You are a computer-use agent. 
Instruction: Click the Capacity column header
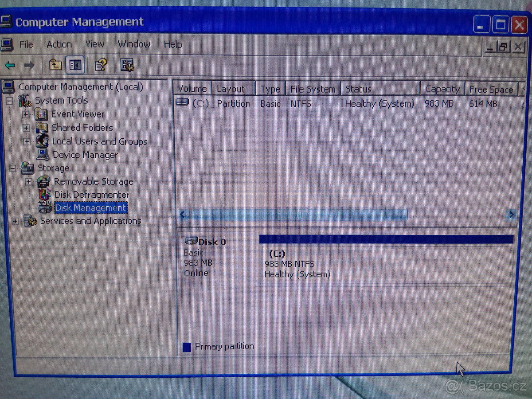tap(442, 89)
